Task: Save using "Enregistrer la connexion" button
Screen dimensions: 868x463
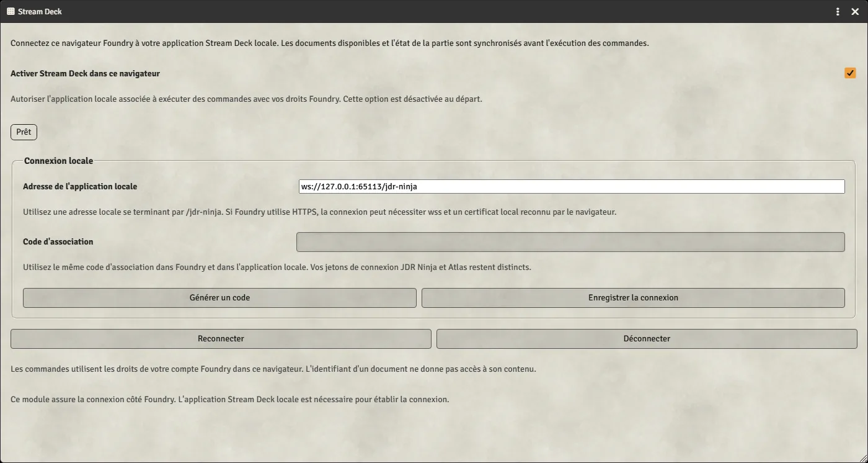Action: 633,298
